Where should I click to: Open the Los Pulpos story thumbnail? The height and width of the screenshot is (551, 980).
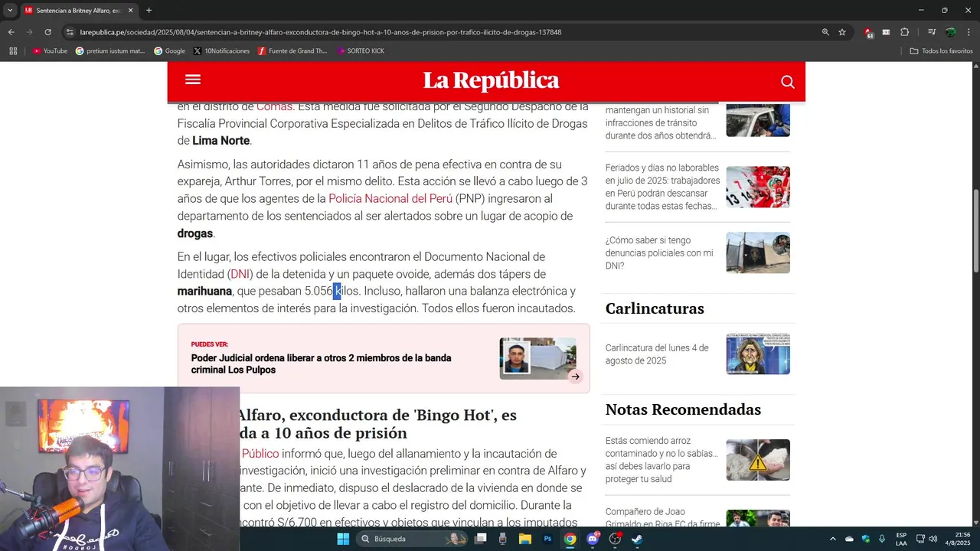click(537, 358)
